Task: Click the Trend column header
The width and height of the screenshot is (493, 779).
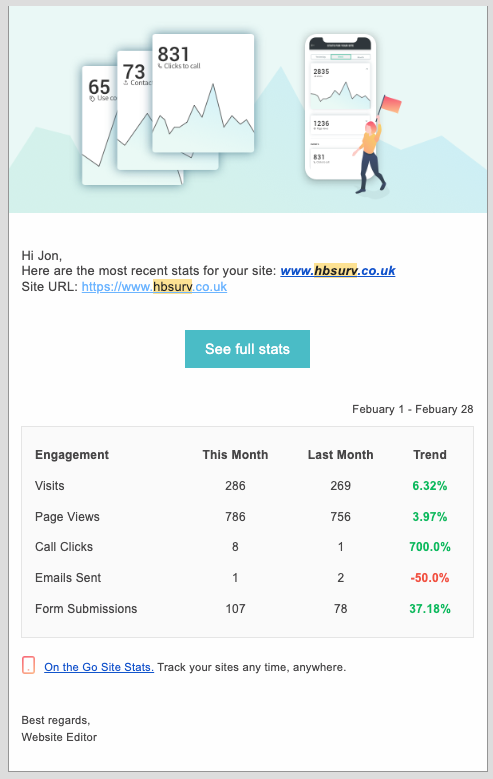Action: click(x=430, y=455)
